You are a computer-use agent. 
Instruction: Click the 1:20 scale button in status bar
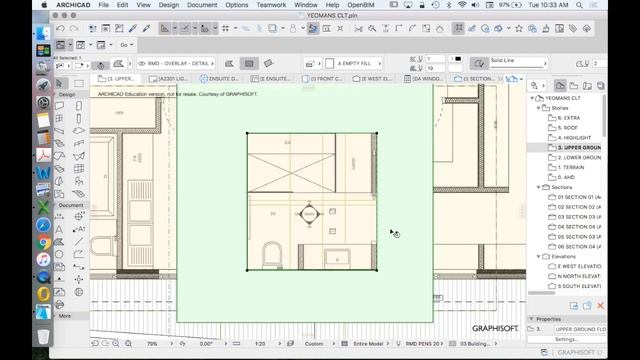click(x=260, y=344)
